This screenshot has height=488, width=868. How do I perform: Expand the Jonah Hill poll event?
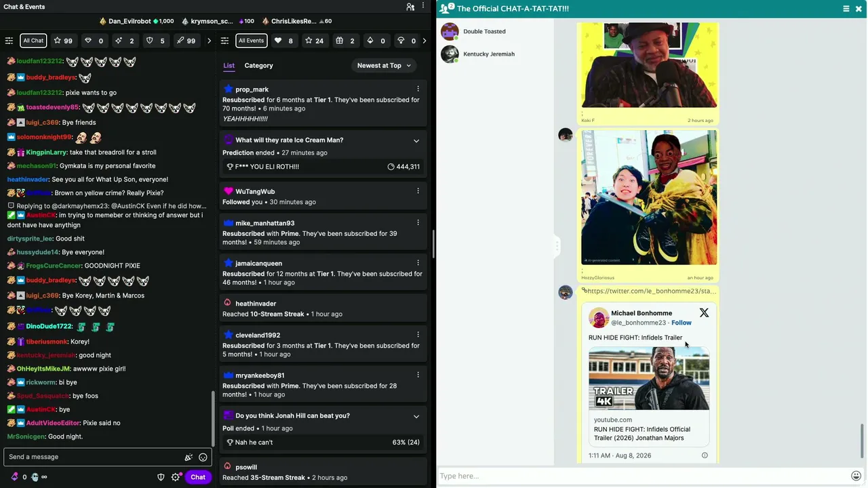tap(416, 416)
